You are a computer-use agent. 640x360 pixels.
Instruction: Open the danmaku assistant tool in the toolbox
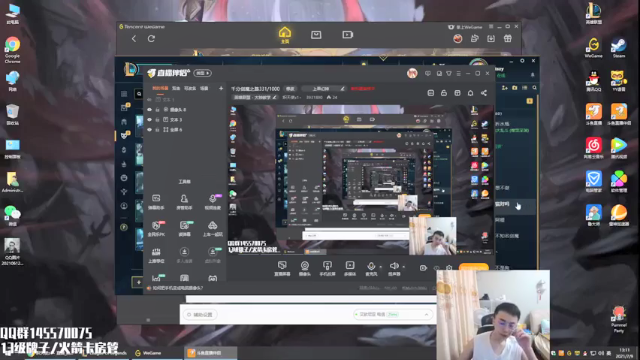click(156, 202)
